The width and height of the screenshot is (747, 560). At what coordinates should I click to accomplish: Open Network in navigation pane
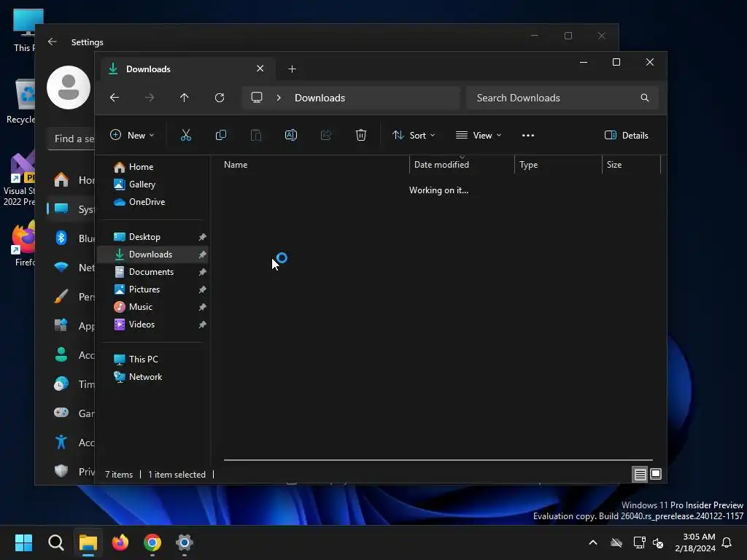[x=145, y=377]
